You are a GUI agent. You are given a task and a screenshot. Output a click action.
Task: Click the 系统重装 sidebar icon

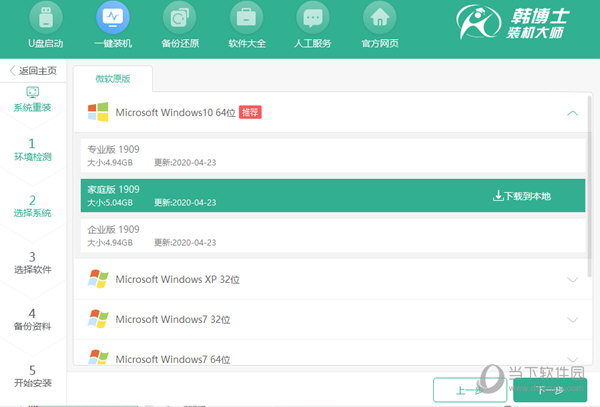pos(33,99)
